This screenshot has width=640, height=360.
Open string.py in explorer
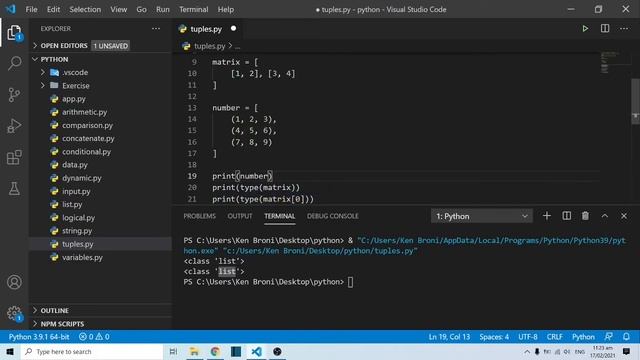tap(77, 231)
